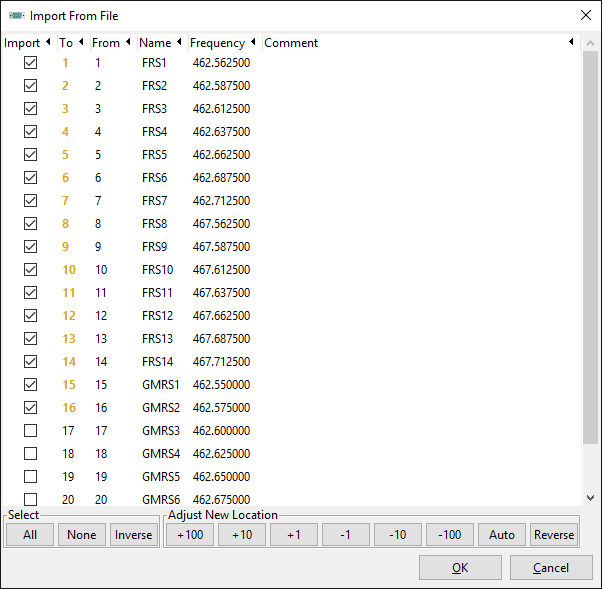
Task: Select the Import column header
Action: pyautogui.click(x=22, y=43)
